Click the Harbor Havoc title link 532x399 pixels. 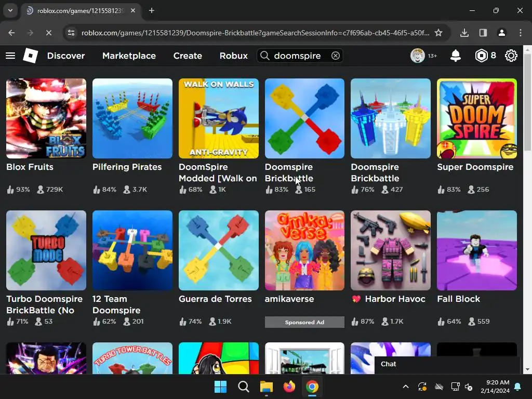[x=389, y=299]
